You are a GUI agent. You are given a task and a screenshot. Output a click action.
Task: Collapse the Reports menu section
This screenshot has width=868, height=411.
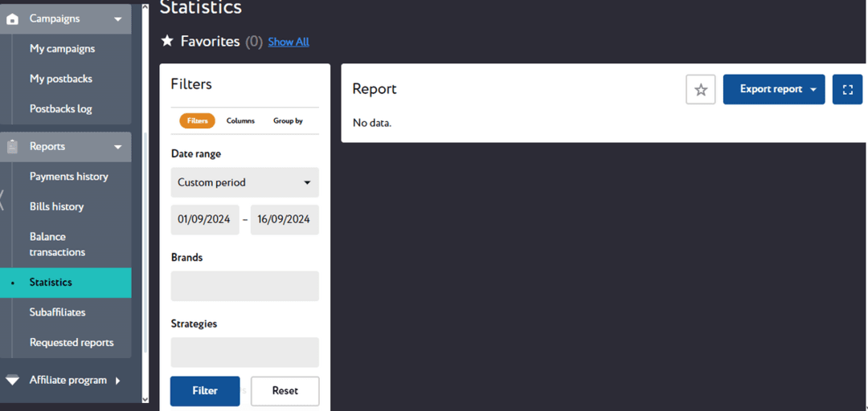(118, 147)
